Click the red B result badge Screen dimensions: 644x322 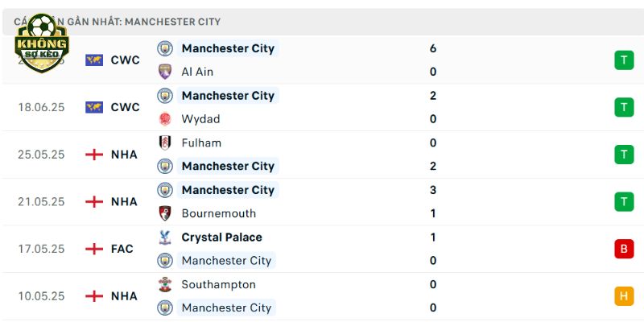pyautogui.click(x=624, y=249)
